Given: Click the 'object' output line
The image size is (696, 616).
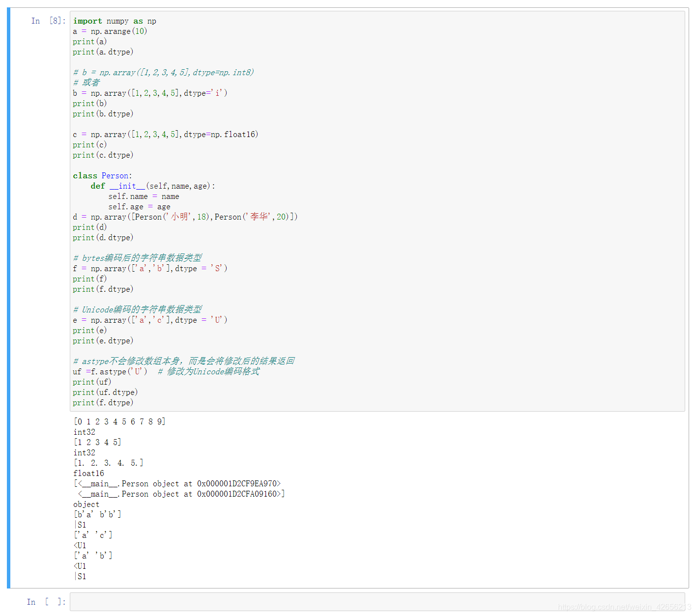Looking at the screenshot, I should (87, 504).
